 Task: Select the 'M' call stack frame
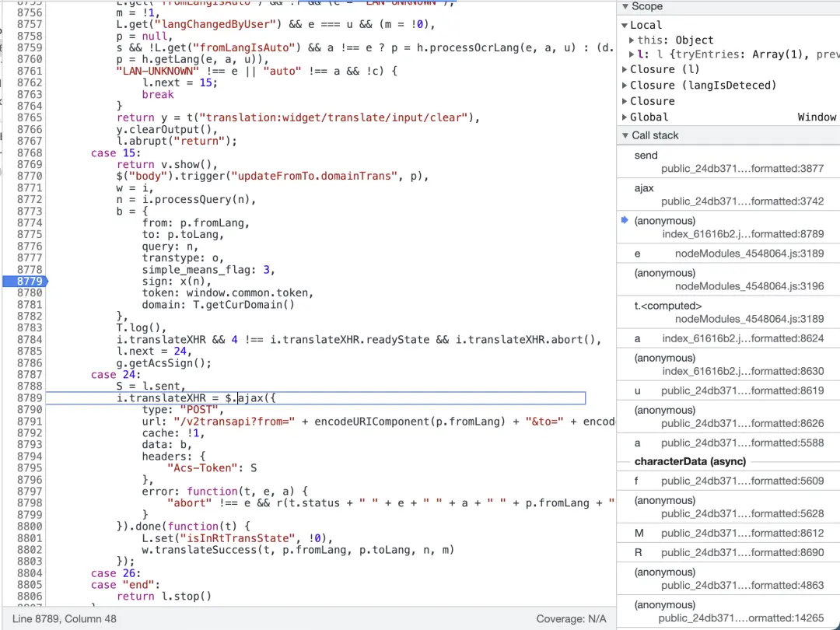(639, 533)
